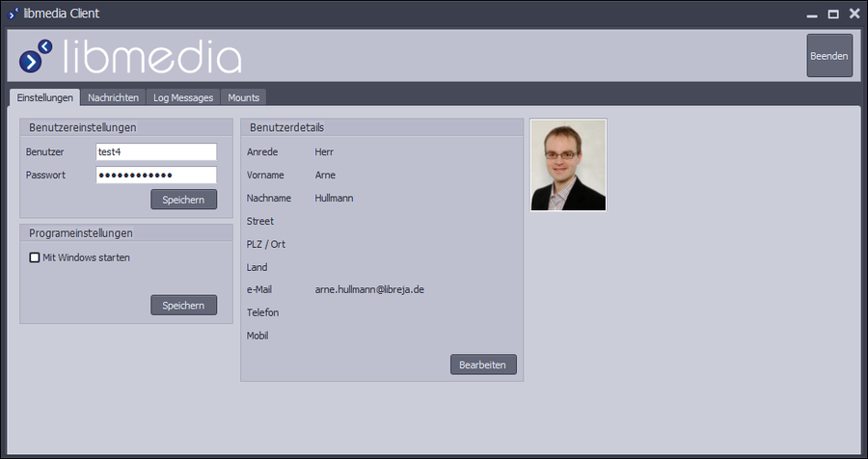
Task: Click the user profile photo
Action: pos(568,165)
